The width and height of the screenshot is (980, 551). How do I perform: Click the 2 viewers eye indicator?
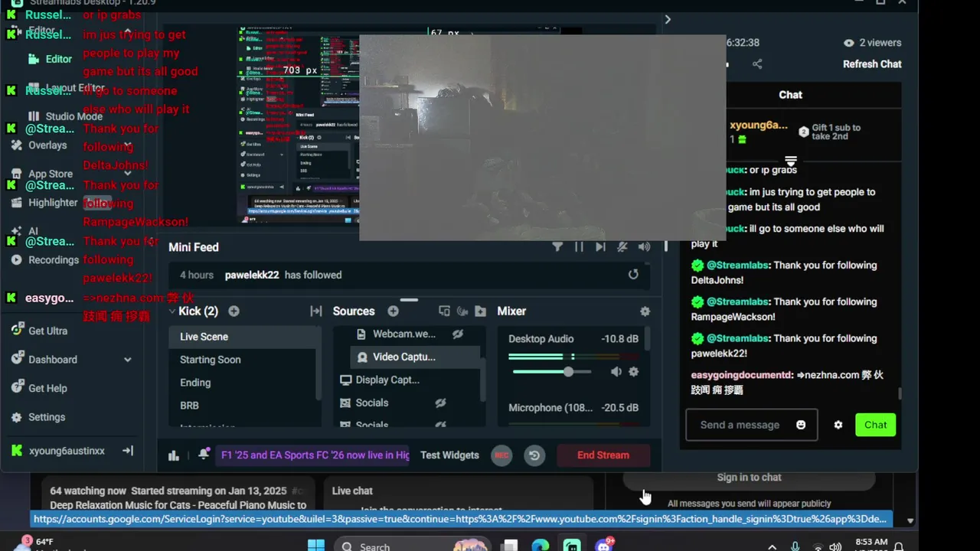(x=872, y=43)
